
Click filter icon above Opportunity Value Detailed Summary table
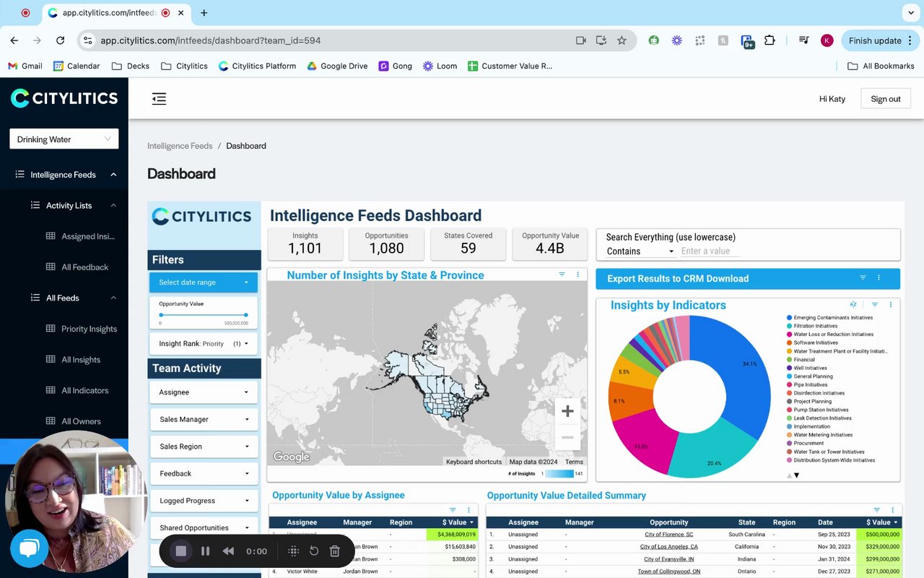tap(877, 510)
